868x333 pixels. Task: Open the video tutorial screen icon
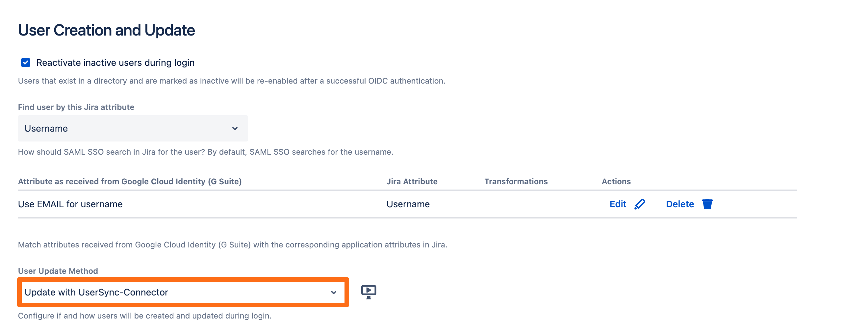pos(369,292)
